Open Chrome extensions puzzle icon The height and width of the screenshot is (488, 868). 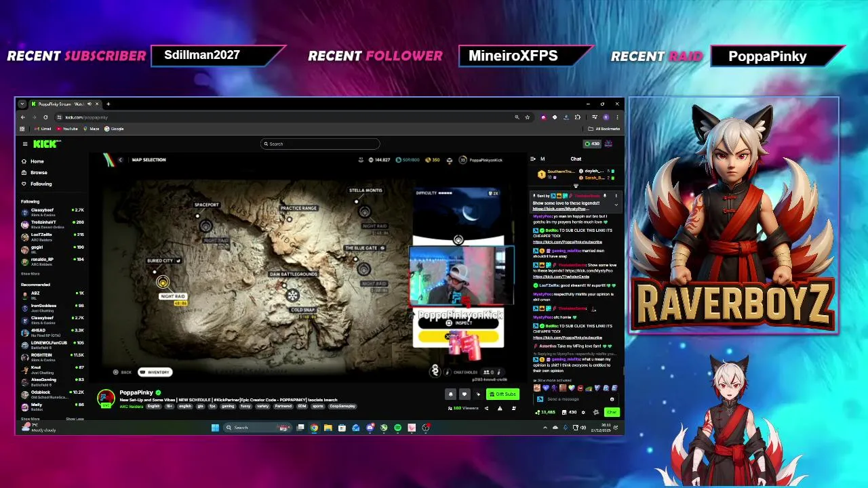point(577,117)
